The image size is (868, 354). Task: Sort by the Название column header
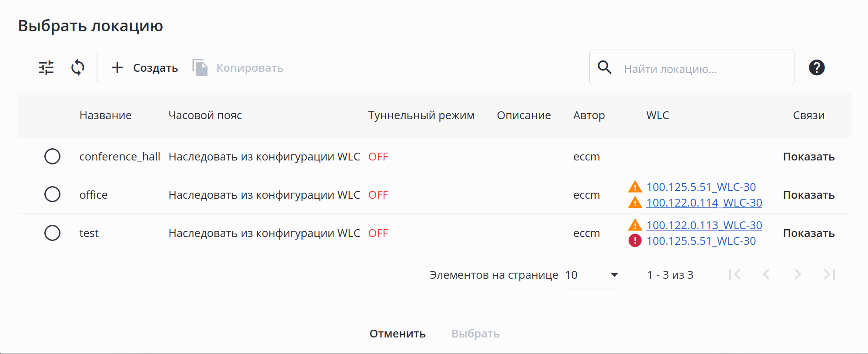click(105, 115)
